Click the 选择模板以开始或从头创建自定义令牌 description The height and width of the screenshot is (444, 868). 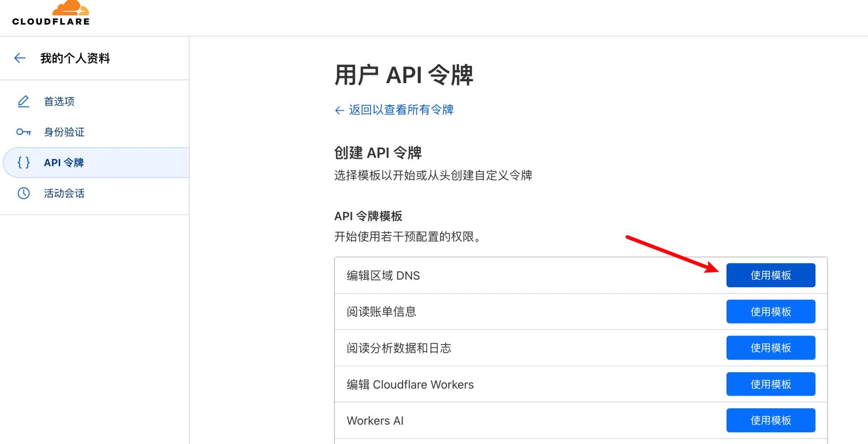433,175
